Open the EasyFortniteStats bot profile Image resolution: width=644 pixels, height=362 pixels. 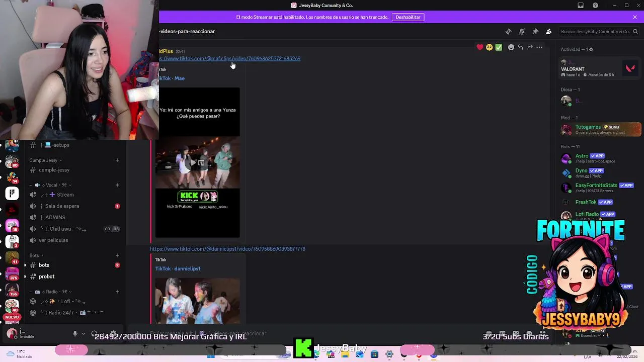click(601, 188)
